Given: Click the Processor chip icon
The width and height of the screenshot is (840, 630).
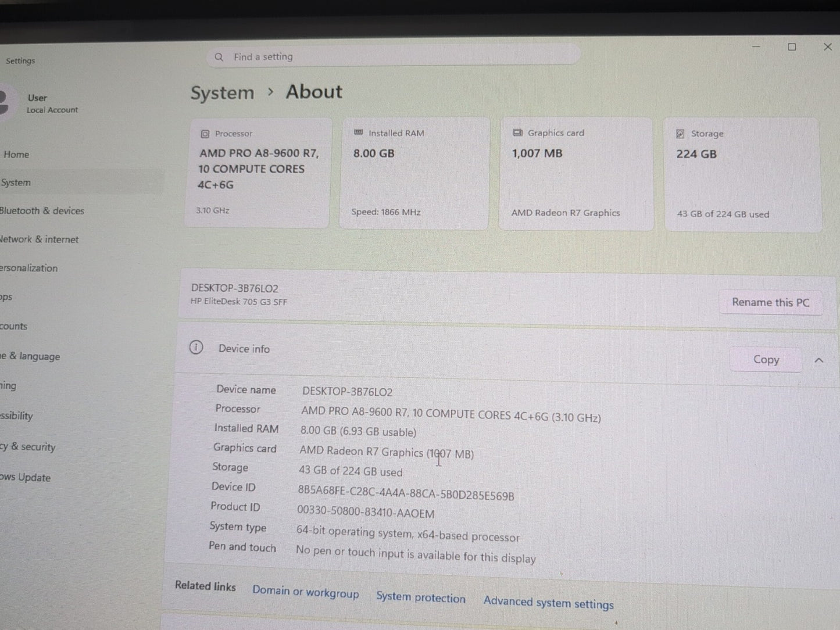Looking at the screenshot, I should tap(205, 134).
